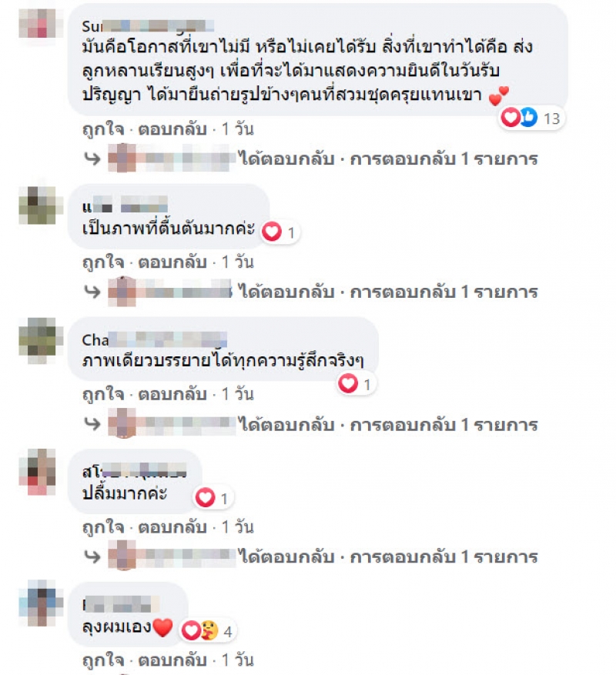Click reply arrow icon under ปลื้มมากค่ะ comment

point(92,556)
